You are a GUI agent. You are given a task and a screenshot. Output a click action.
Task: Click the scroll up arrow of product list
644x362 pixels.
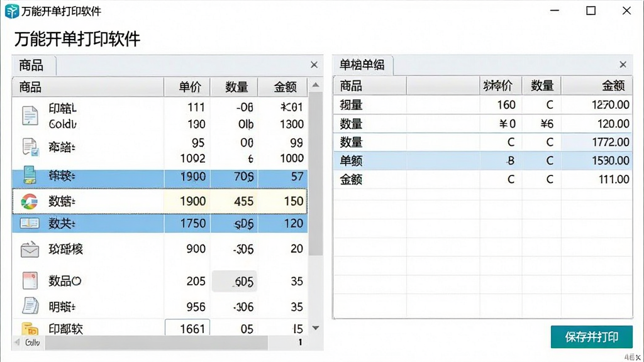[x=316, y=85]
